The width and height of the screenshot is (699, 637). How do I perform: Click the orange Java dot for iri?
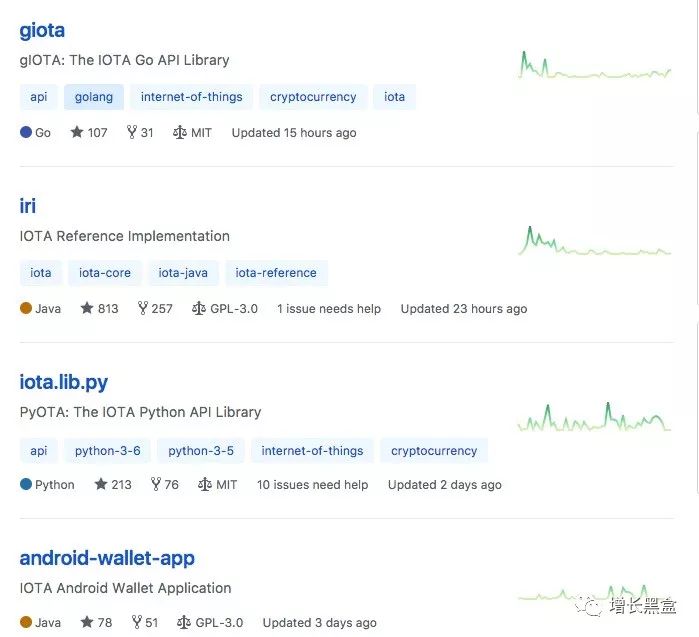26,308
